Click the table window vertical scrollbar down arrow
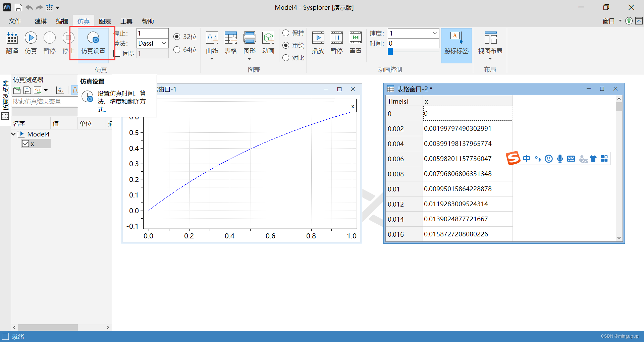This screenshot has height=342, width=644. 619,238
